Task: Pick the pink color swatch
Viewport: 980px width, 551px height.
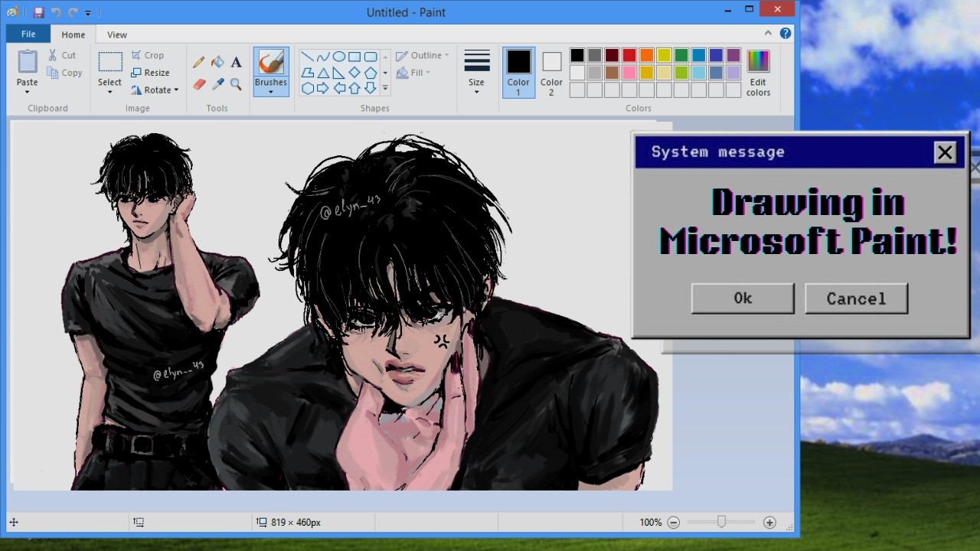Action: click(629, 73)
